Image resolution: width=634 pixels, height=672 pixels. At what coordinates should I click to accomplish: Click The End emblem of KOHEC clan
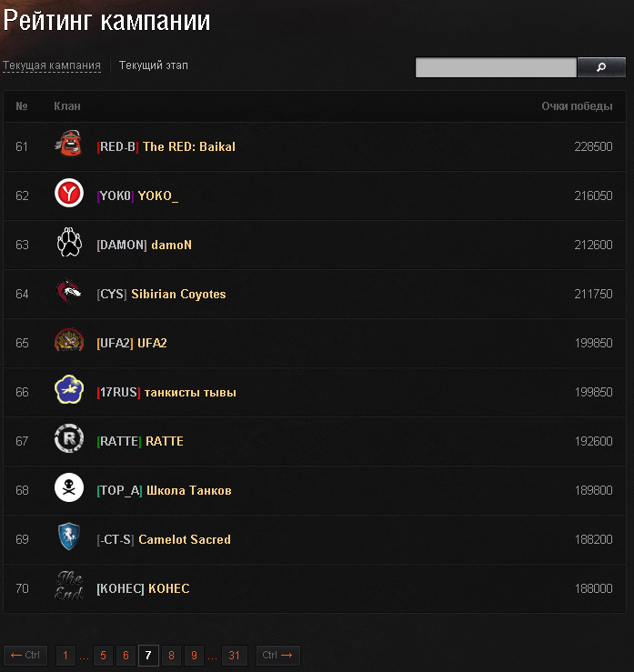click(69, 586)
